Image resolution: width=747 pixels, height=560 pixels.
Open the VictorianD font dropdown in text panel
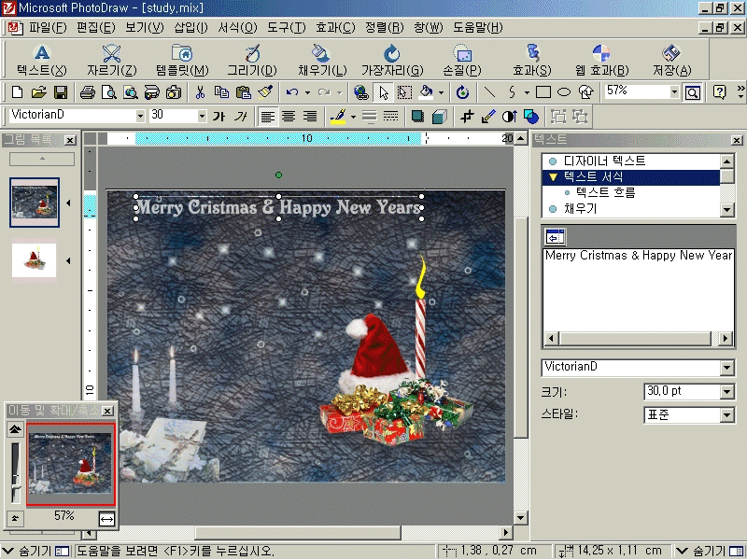(x=727, y=367)
